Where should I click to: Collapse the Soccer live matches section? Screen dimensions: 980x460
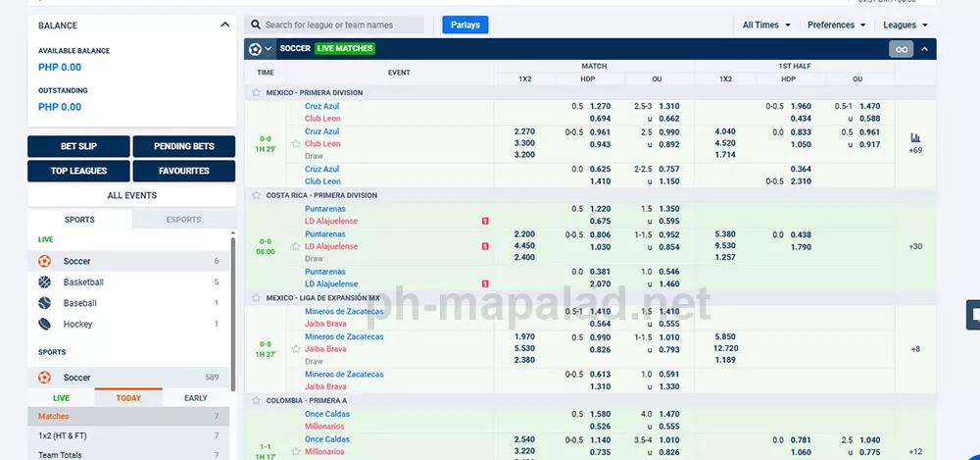[x=924, y=49]
